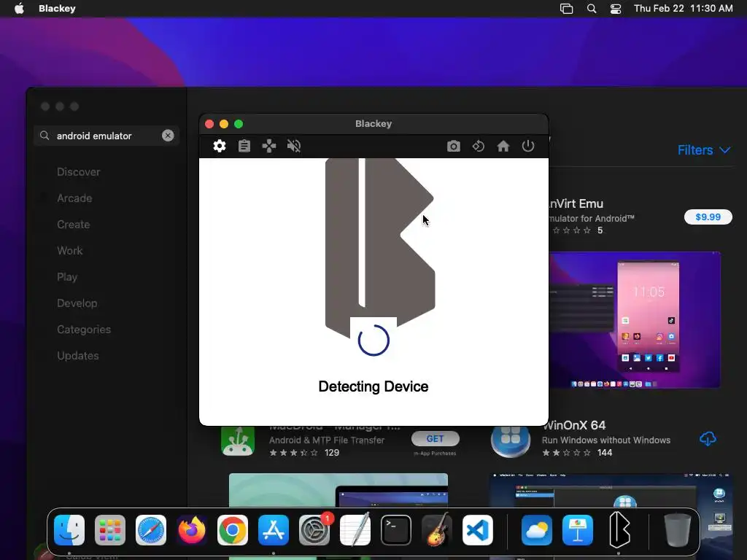The image size is (747, 560).
Task: Launch Safari from the Dock
Action: [151, 530]
